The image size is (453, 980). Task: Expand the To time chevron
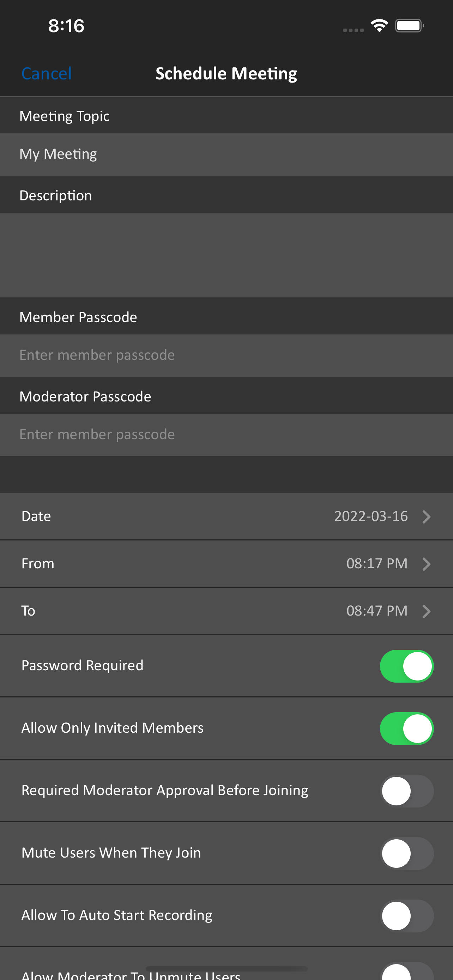click(427, 611)
